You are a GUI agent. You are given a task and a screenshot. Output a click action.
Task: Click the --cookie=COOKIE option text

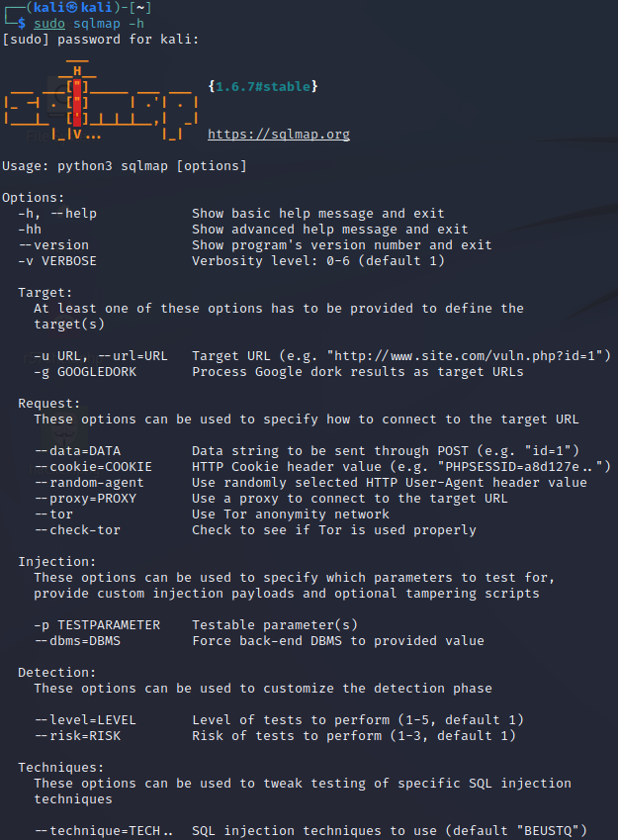click(x=93, y=467)
